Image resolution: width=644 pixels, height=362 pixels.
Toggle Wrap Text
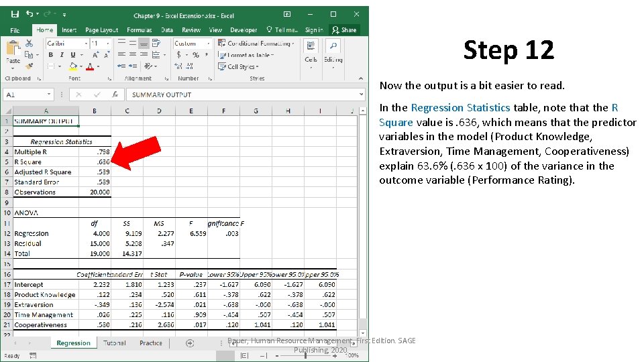pyautogui.click(x=156, y=43)
